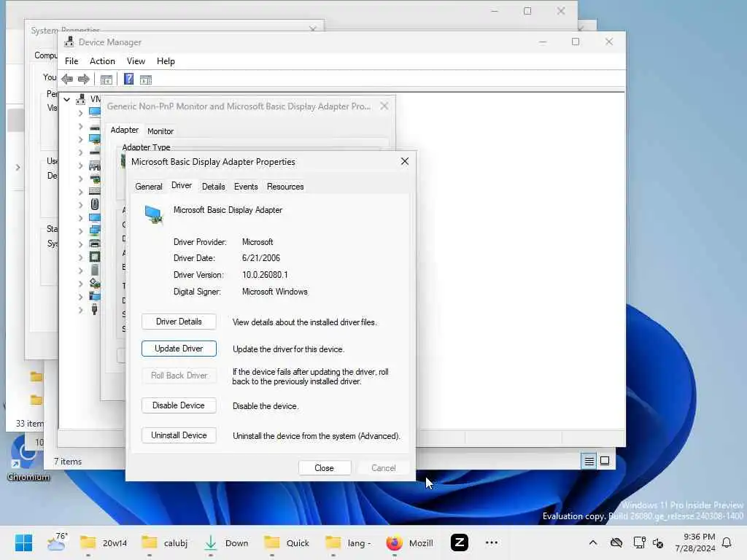
Task: Switch Explorer to large icons view
Action: (x=605, y=461)
